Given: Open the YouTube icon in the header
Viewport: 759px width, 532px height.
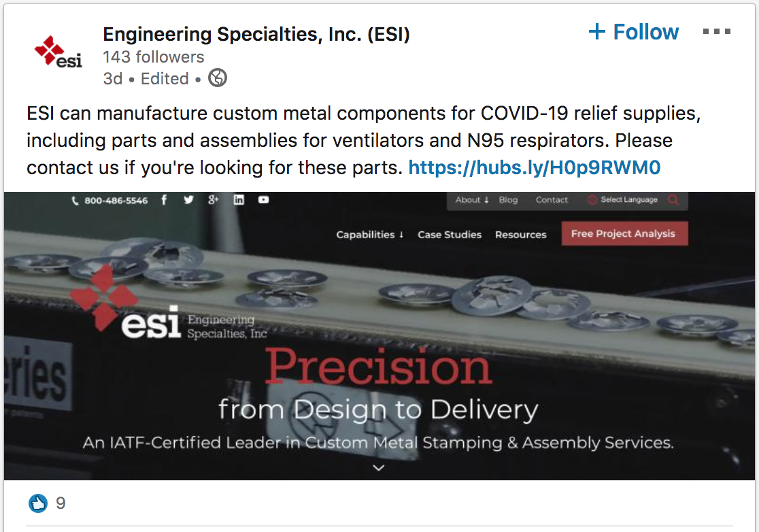Looking at the screenshot, I should (x=263, y=199).
